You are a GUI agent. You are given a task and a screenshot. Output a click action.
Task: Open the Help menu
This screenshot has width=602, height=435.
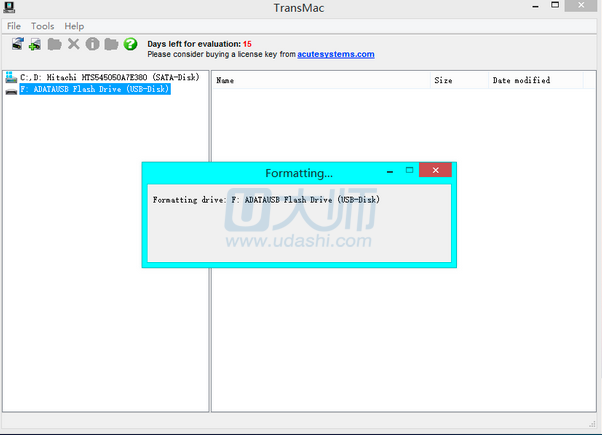tap(74, 26)
